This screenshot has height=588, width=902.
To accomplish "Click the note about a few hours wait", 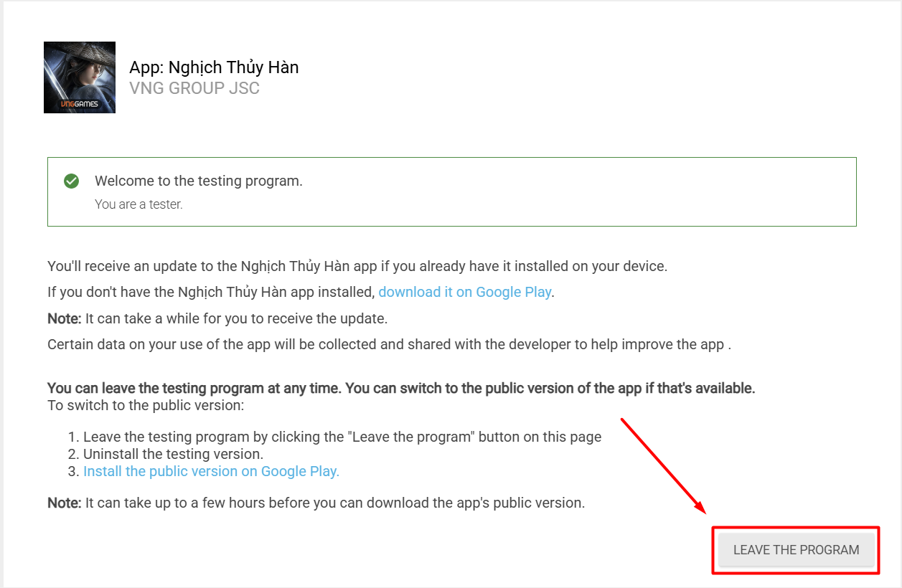I will click(316, 503).
